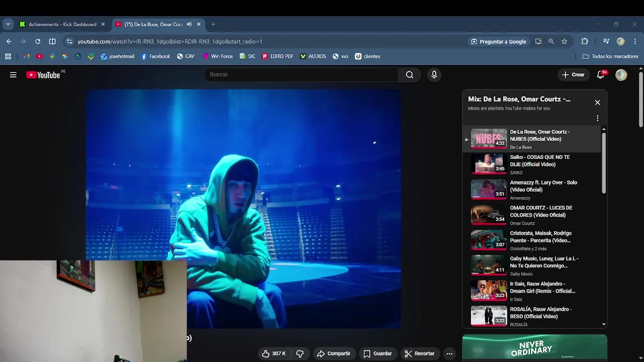Viewport: 644px width, 362px height.
Task: Open Never Ordinary ad banner
Action: [534, 348]
